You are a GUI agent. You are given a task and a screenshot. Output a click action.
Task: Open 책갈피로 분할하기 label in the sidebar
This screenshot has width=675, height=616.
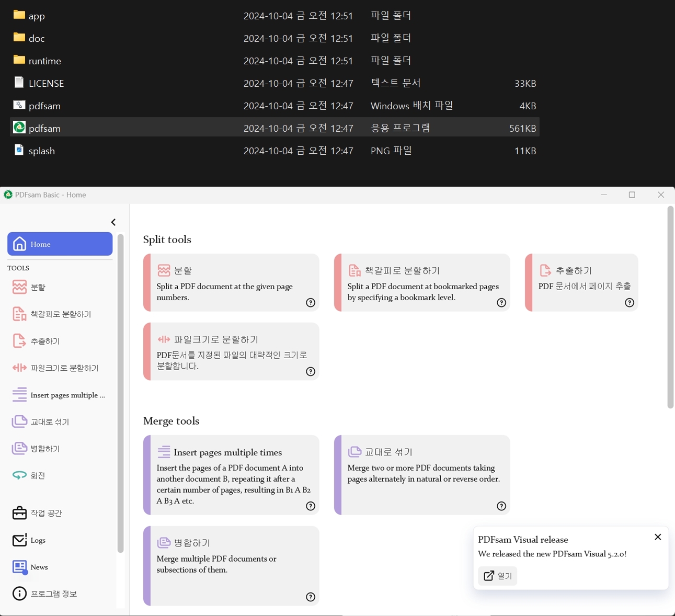point(61,314)
